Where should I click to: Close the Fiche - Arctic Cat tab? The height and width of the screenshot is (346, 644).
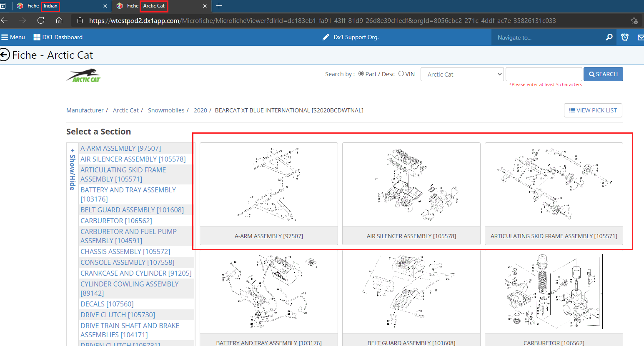coord(205,6)
